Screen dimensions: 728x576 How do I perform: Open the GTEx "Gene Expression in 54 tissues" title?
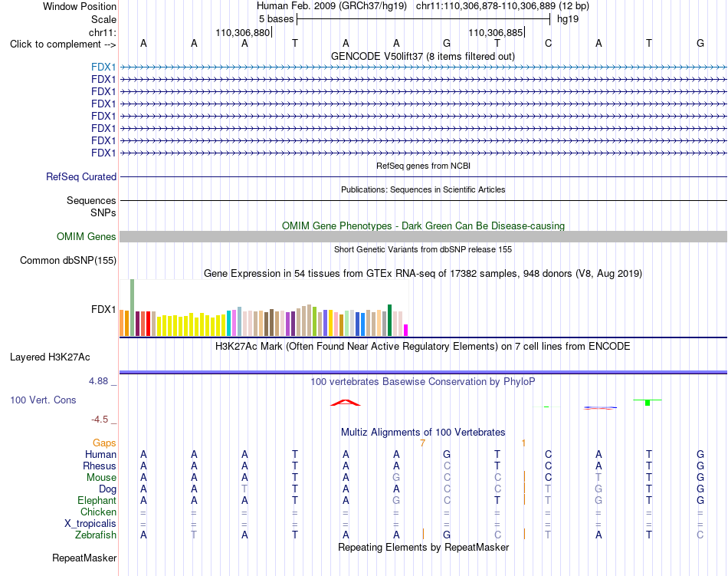click(x=422, y=274)
